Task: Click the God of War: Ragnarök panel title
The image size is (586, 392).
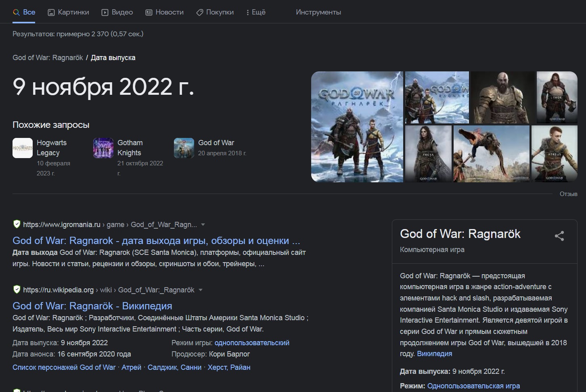Action: click(x=460, y=234)
